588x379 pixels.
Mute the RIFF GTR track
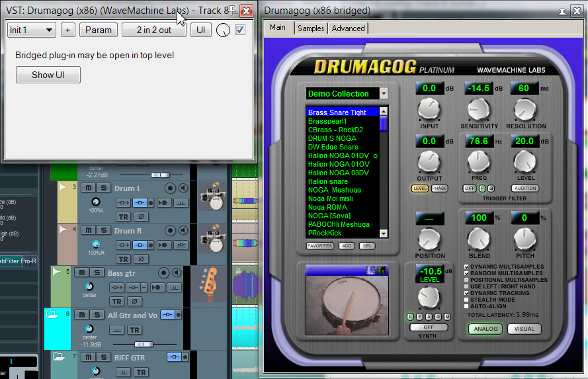tap(89, 357)
